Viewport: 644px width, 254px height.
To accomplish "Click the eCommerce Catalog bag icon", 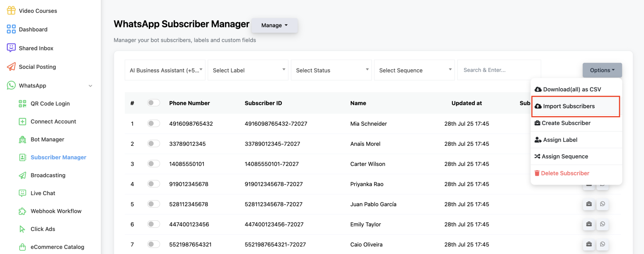I will pos(22,247).
